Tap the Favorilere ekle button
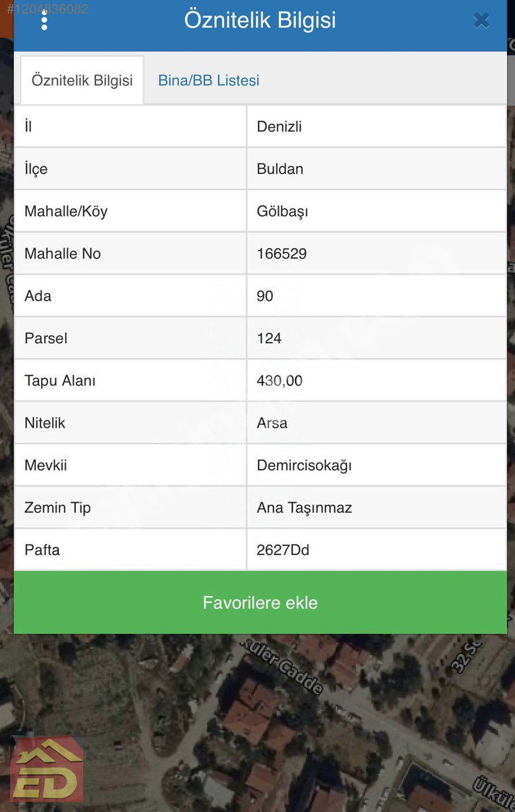Viewport: 515px width, 812px height. coord(260,602)
